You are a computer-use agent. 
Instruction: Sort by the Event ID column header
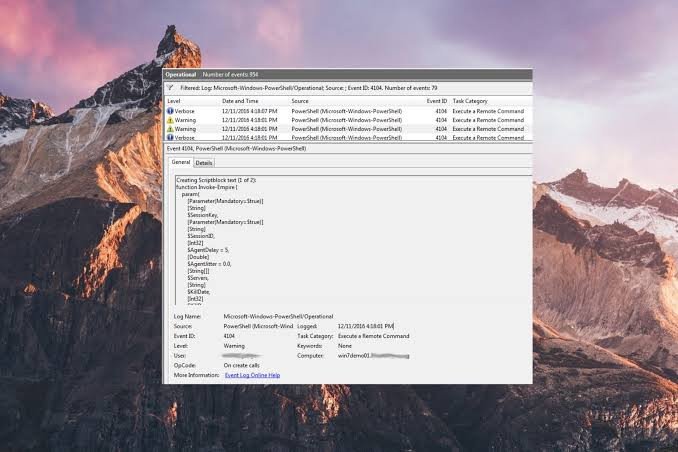436,101
